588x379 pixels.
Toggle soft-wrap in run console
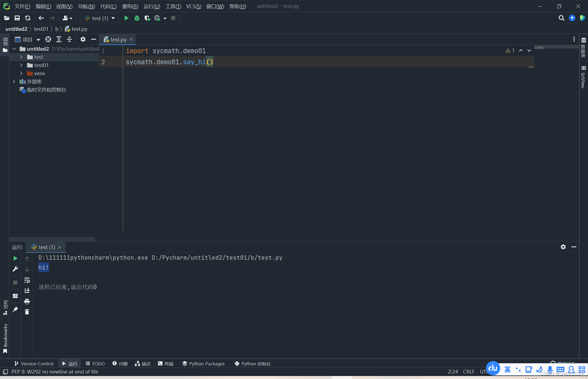(27, 280)
